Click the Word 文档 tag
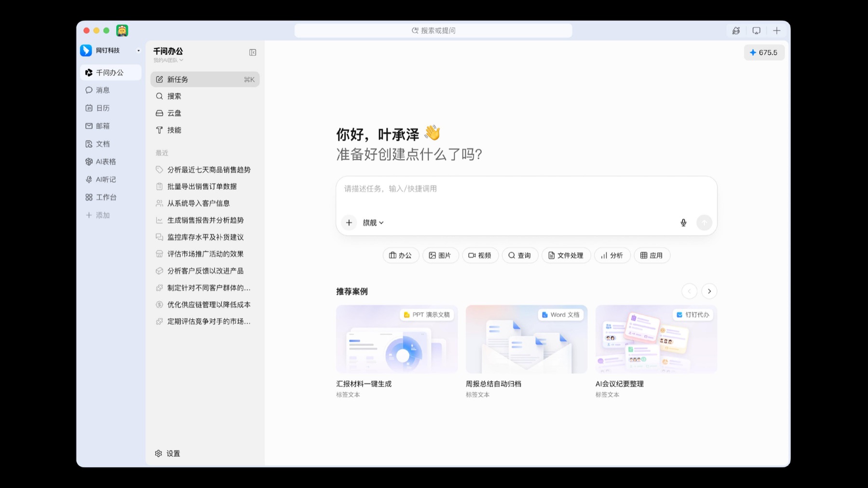 (x=560, y=315)
